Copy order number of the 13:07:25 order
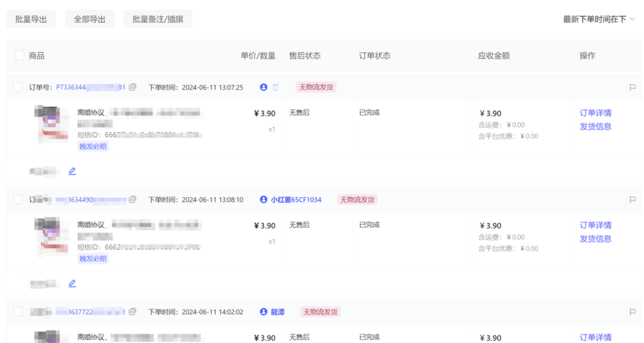The width and height of the screenshot is (644, 343). [132, 87]
